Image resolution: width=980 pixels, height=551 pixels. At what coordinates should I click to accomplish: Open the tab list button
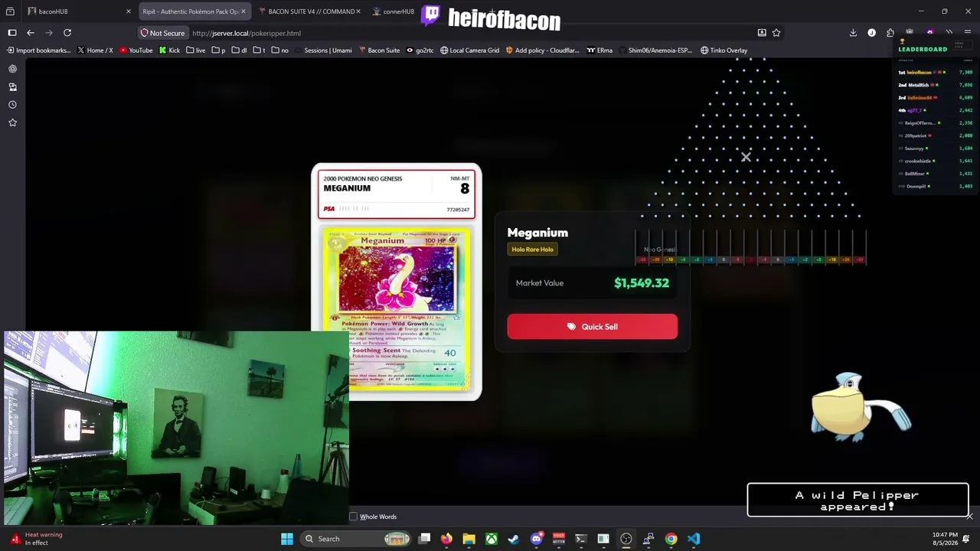[x=11, y=11]
